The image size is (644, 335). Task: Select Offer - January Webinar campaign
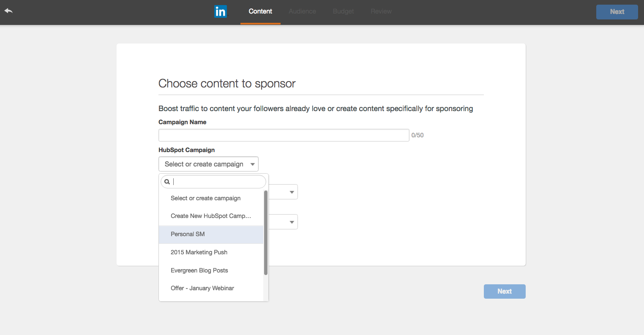click(x=211, y=288)
